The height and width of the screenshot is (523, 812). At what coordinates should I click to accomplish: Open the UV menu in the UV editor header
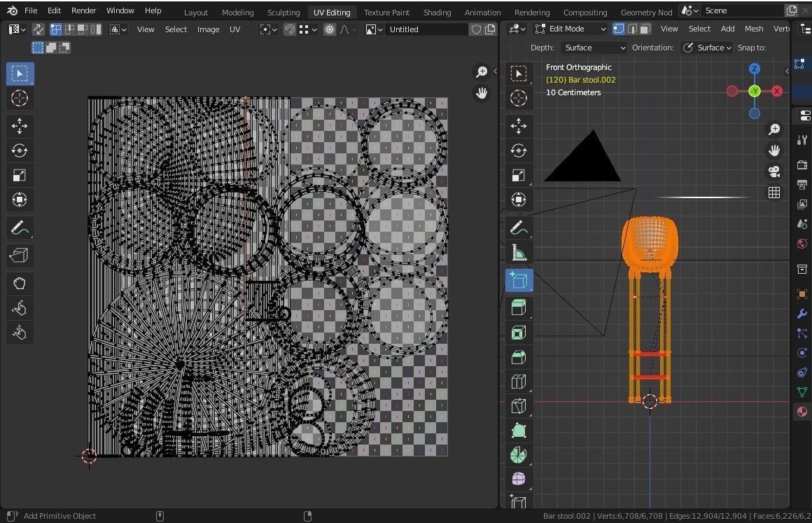235,29
